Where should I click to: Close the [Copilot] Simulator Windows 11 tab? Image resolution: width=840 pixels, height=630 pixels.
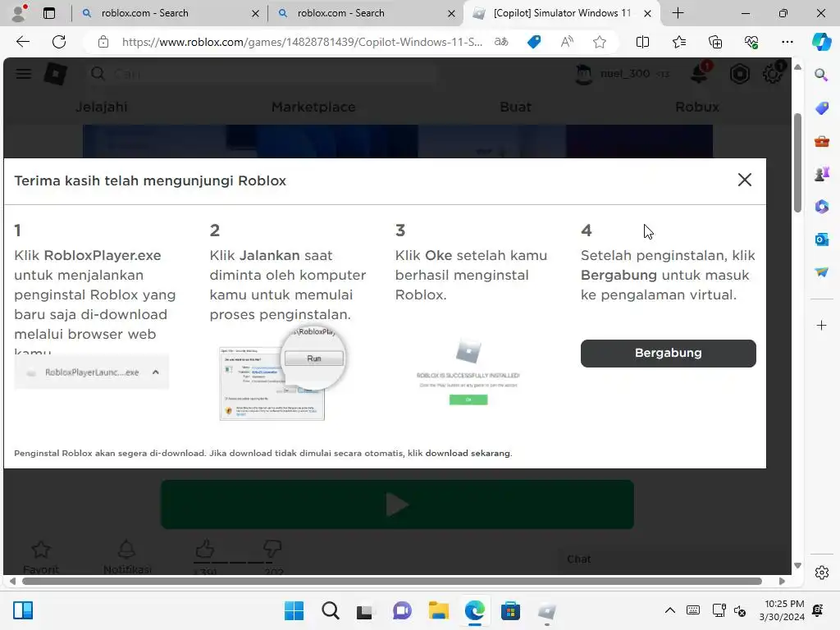647,13
